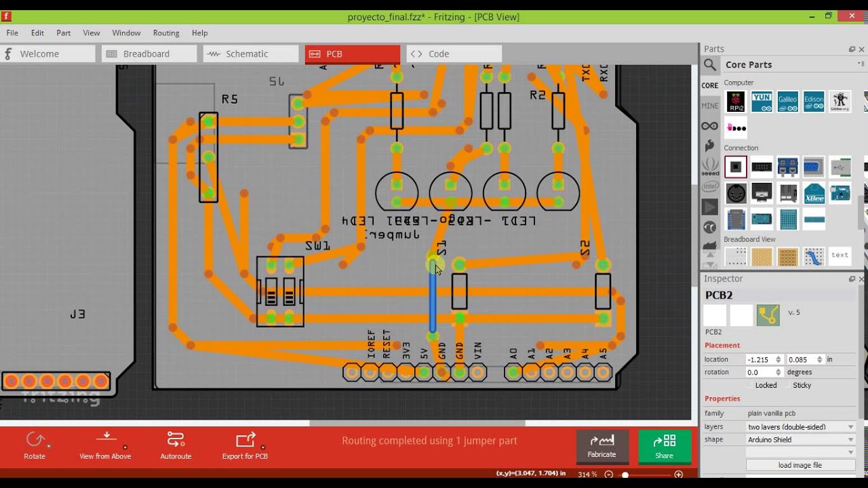Open the parts search magnifier
Image resolution: width=868 pixels, height=488 pixels.
(x=710, y=64)
